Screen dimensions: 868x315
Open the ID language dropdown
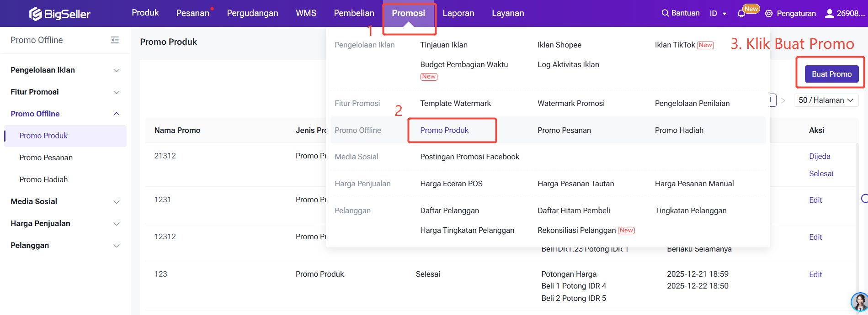click(x=718, y=14)
